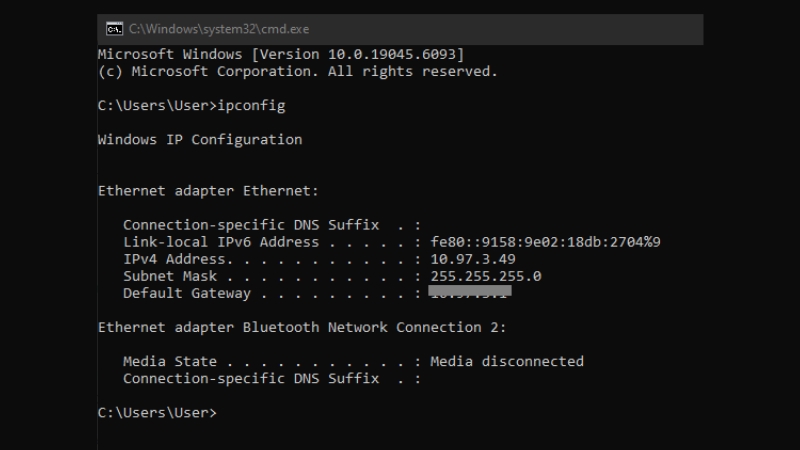
Task: Click the final C:\Users\User> prompt
Action: coord(157,412)
